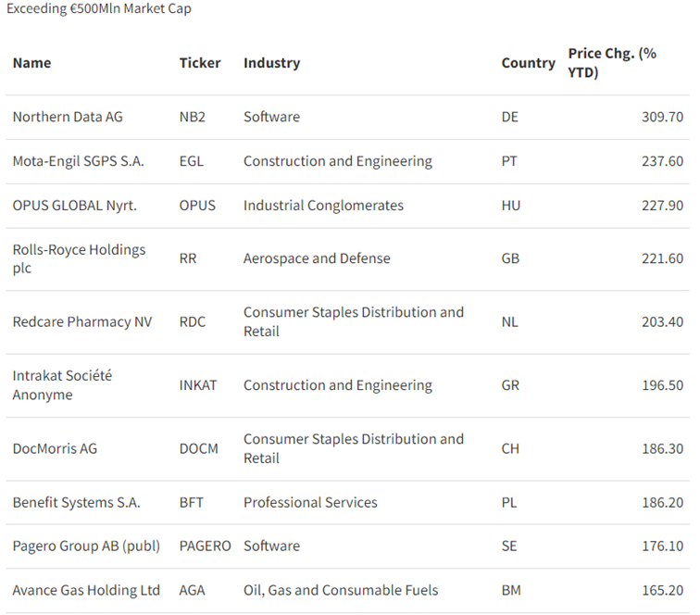
Task: Select the Redcare Pharmacy NV name
Action: pos(81,322)
